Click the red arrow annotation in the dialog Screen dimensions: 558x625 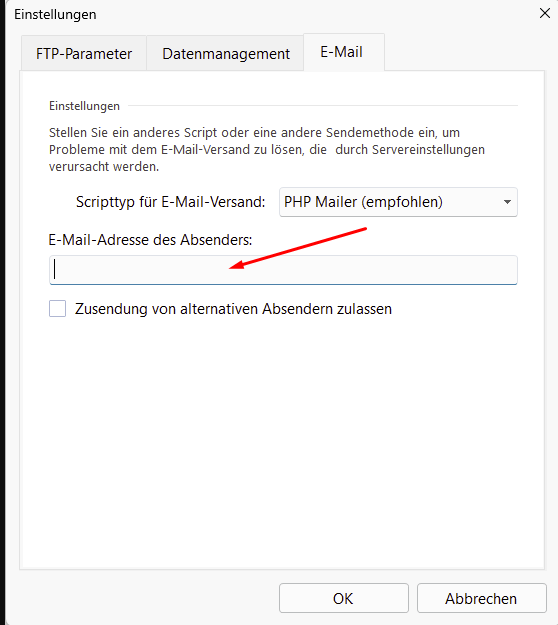coord(298,248)
